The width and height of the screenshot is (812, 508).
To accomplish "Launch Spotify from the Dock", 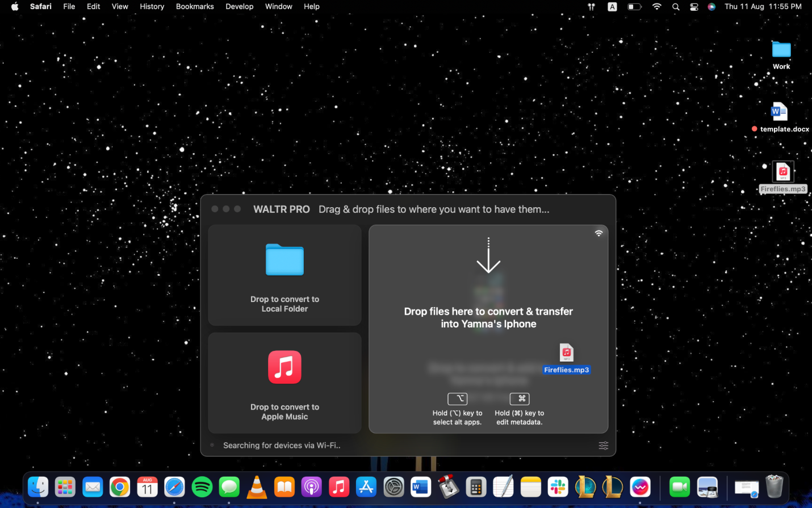I will pos(202,487).
